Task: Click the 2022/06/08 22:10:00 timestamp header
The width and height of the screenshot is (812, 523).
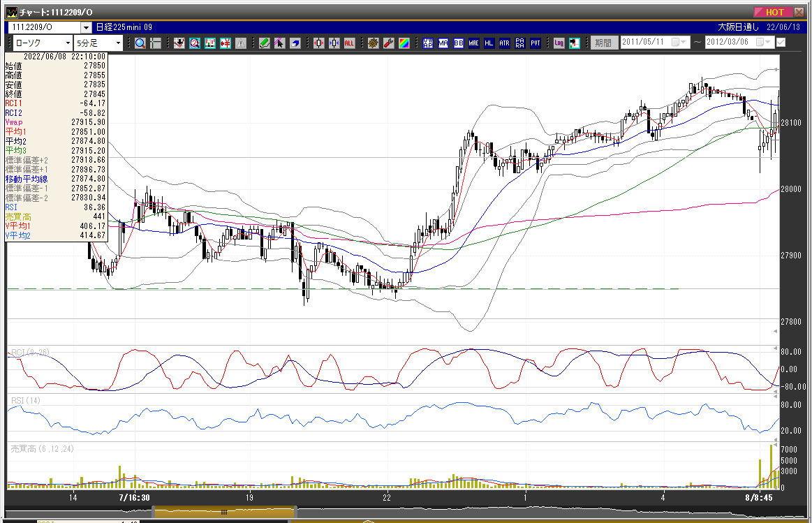Action: click(64, 57)
